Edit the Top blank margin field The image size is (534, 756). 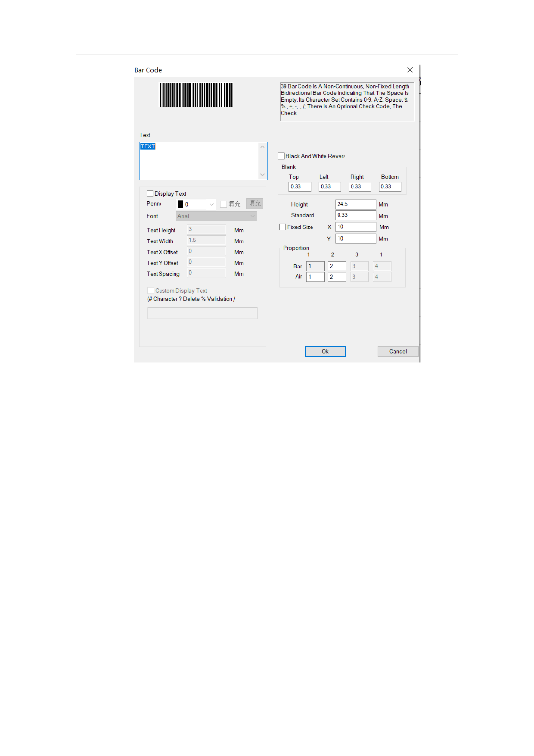click(x=299, y=187)
